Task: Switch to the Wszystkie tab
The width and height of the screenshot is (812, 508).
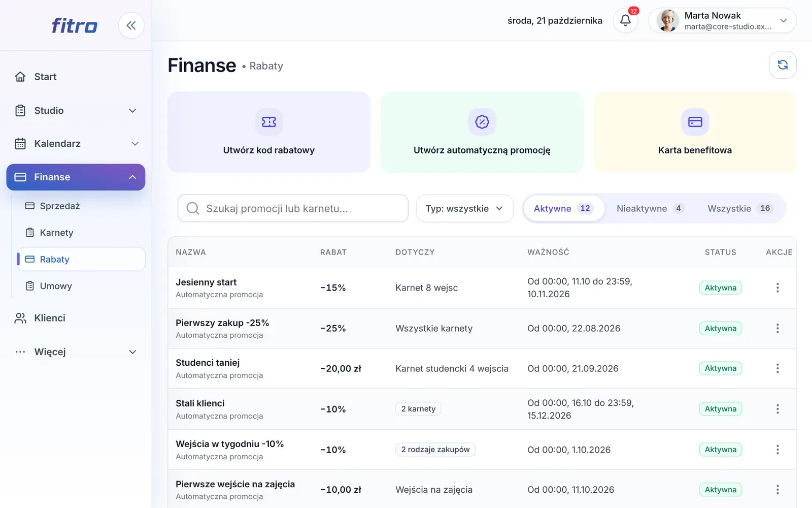Action: (740, 208)
